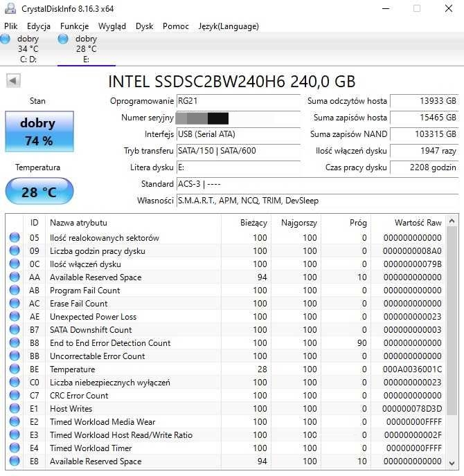The width and height of the screenshot is (464, 476).
Task: Click the Nazwa atrybutu column header
Action: (x=134, y=223)
